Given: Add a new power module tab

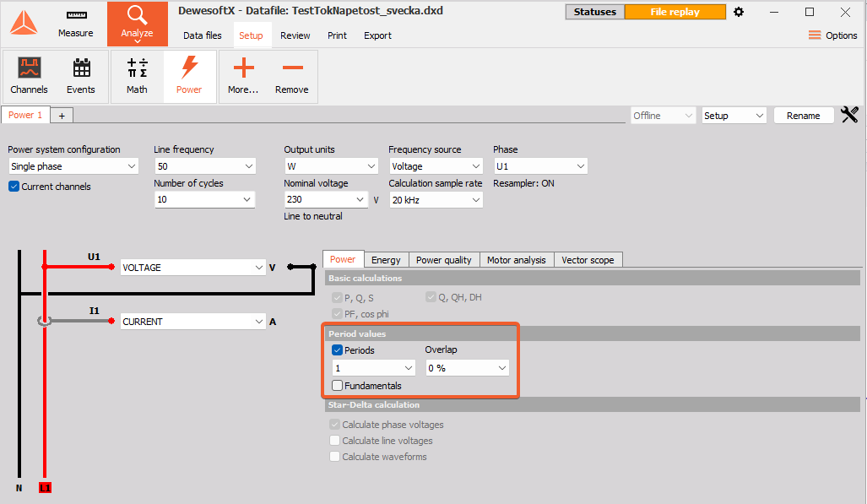Looking at the screenshot, I should tap(62, 116).
